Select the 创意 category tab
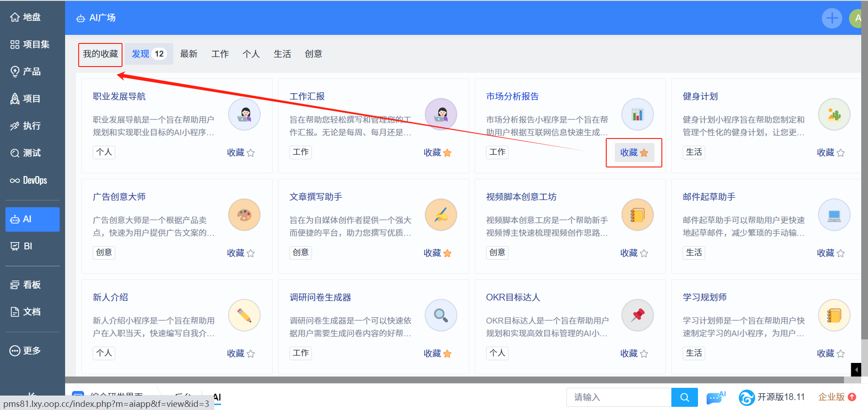868x410 pixels. click(313, 54)
